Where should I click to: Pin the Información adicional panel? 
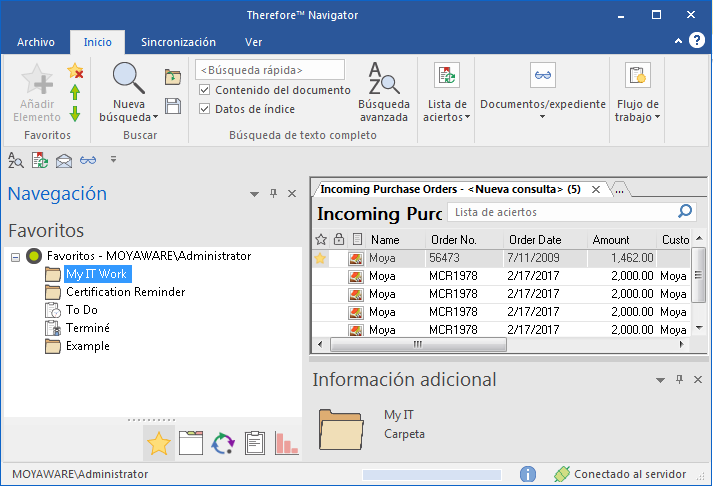(679, 379)
